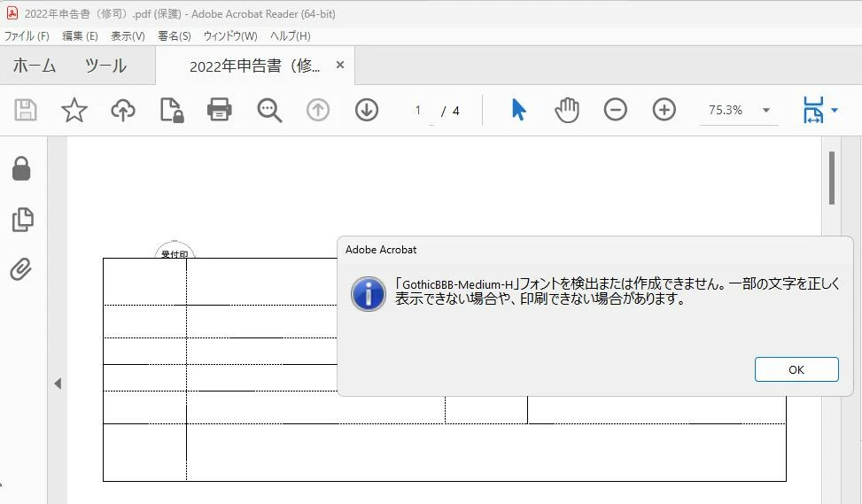Go to previous page with up arrow
862x504 pixels.
coord(318,110)
